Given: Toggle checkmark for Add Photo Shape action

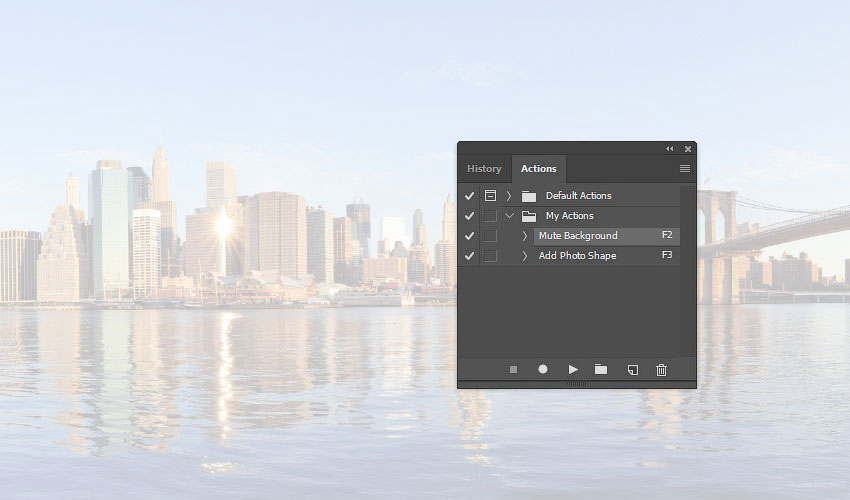Looking at the screenshot, I should click(x=469, y=256).
